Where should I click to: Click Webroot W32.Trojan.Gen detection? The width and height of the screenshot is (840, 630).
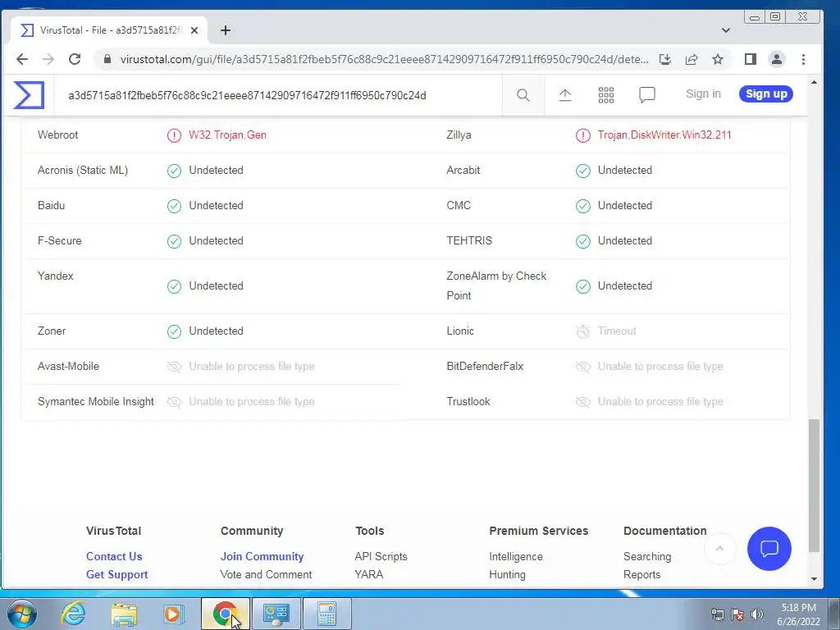[x=228, y=135]
